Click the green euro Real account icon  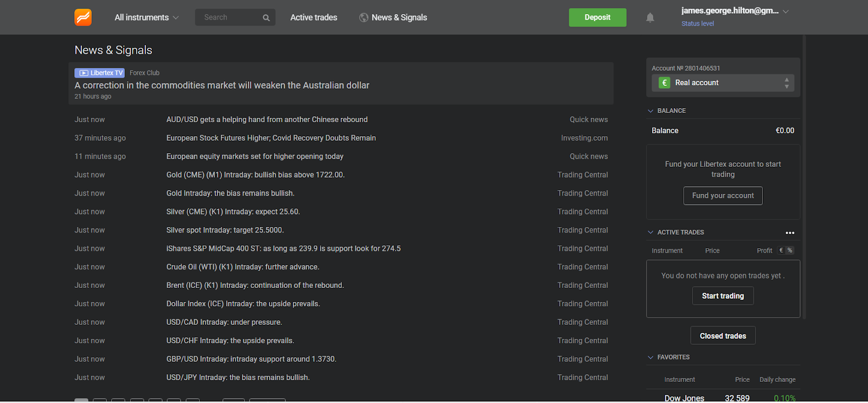click(x=664, y=83)
